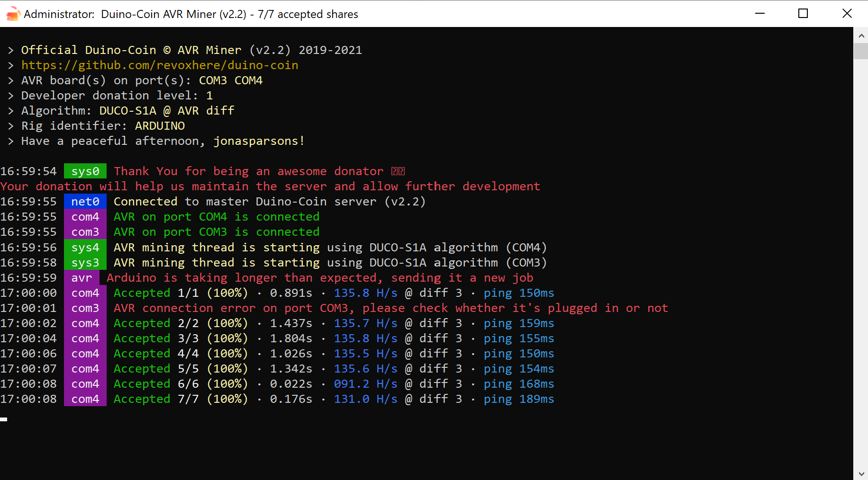Click the green sys3 tag
The height and width of the screenshot is (480, 868).
[x=85, y=263]
